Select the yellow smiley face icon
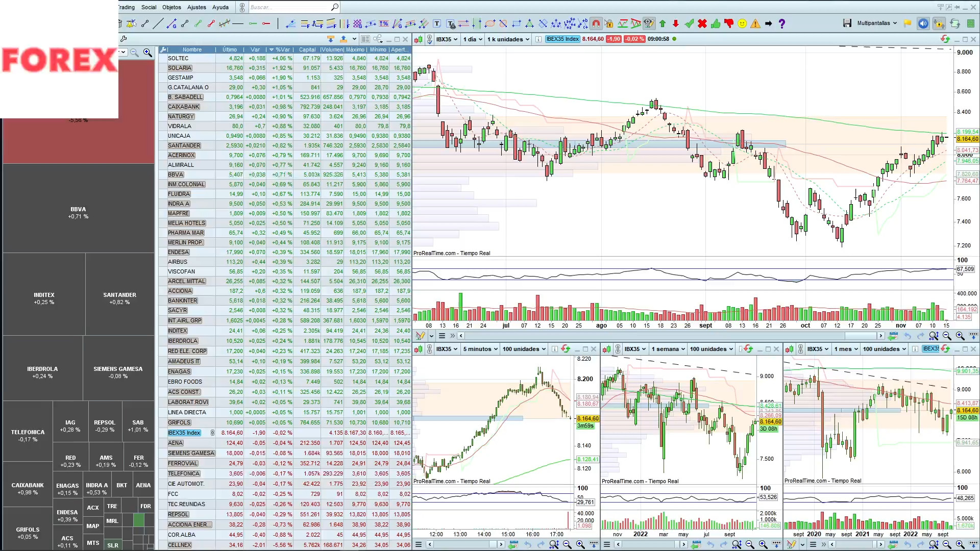980x551 pixels. tap(742, 23)
